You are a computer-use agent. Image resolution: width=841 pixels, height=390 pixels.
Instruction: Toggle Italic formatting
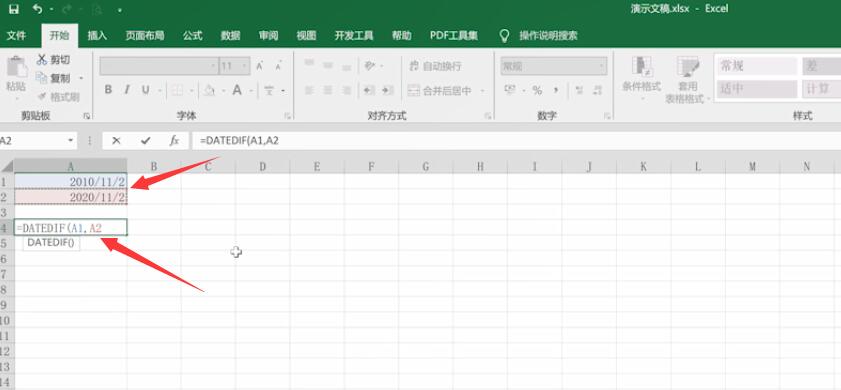(x=127, y=90)
